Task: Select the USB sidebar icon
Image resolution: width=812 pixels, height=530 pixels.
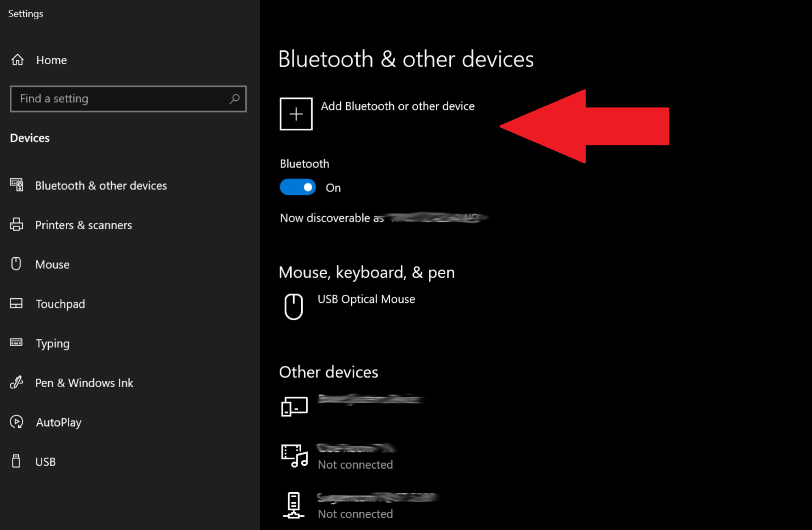Action: (x=17, y=461)
